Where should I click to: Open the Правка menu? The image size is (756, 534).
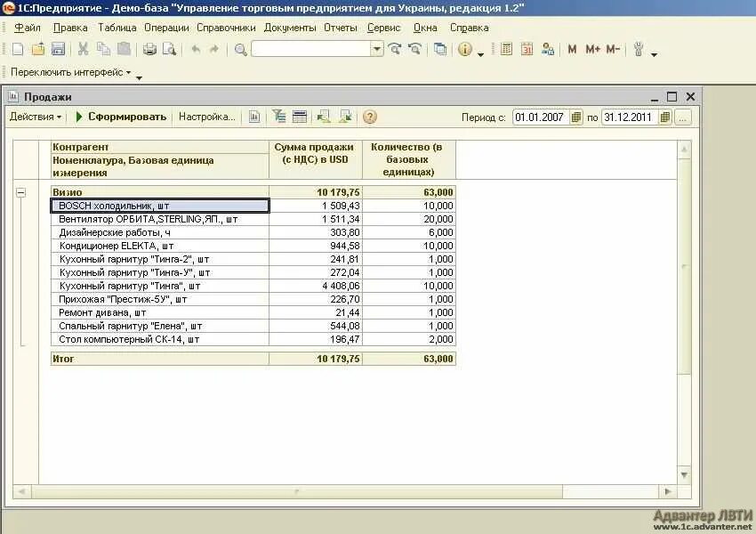70,28
